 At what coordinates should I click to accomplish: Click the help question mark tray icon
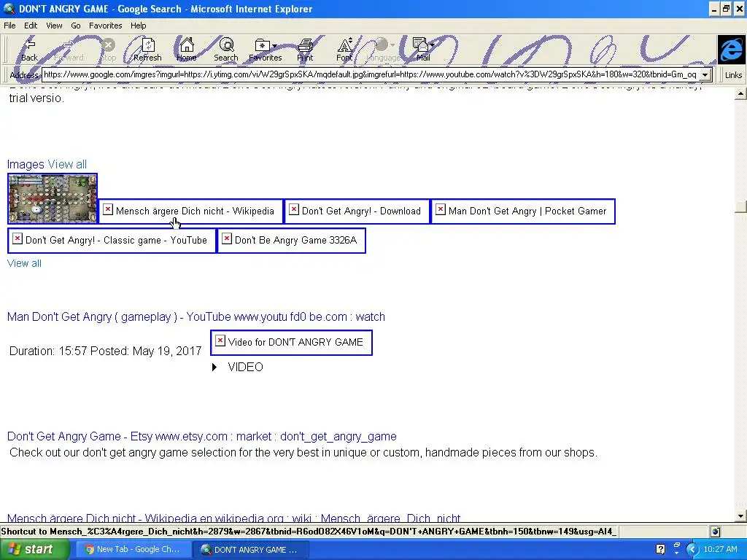point(660,549)
